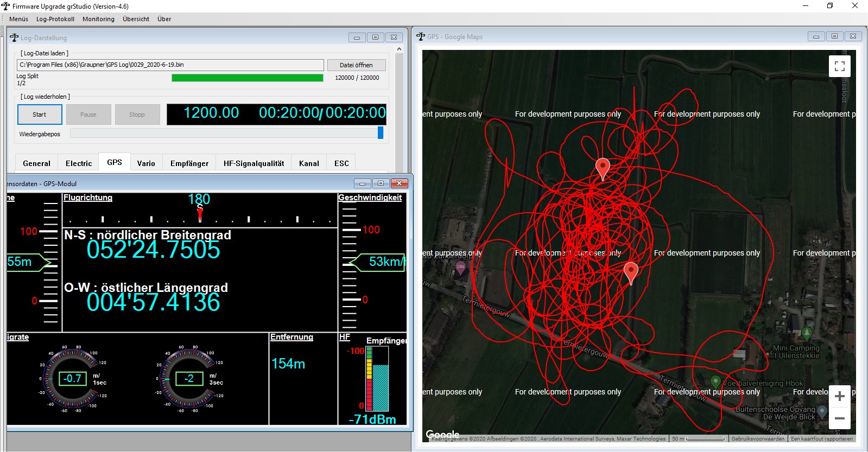Click the -2 m/3sec climb rate gauge
The image size is (868, 452).
click(x=189, y=378)
